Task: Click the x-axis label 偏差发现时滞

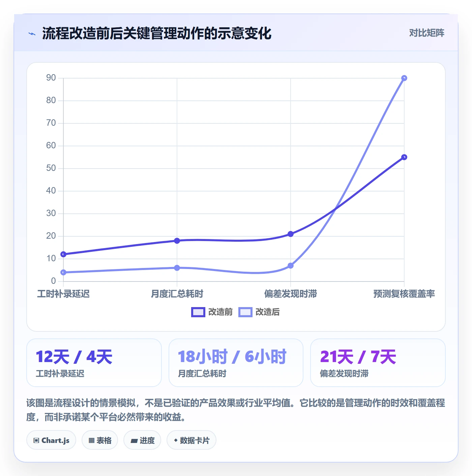Action: coord(291,294)
